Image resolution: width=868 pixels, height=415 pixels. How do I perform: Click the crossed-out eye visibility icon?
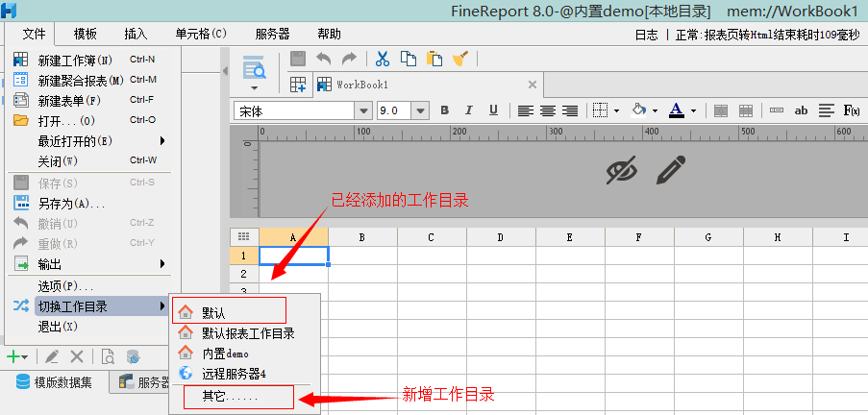[621, 170]
